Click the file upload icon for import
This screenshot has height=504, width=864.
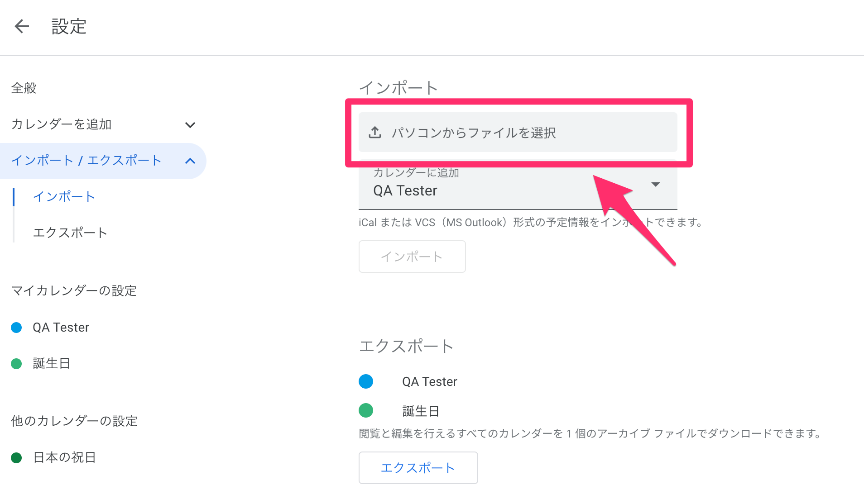pyautogui.click(x=374, y=132)
